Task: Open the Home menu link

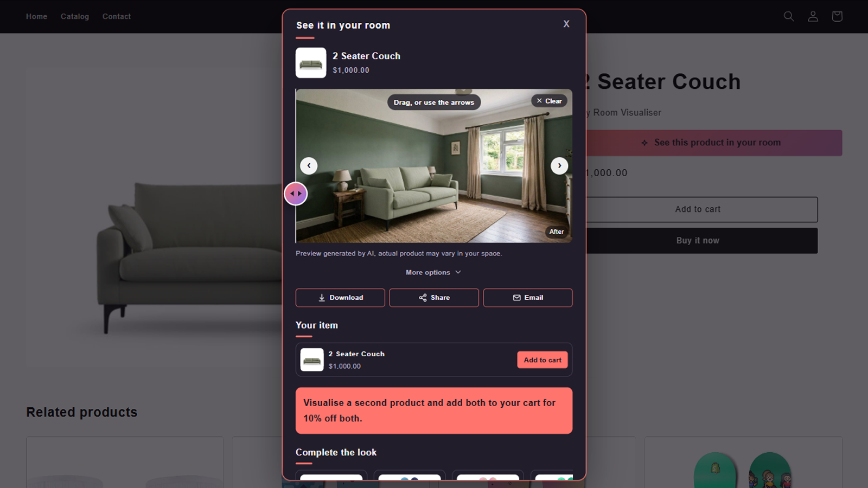Action: point(36,16)
